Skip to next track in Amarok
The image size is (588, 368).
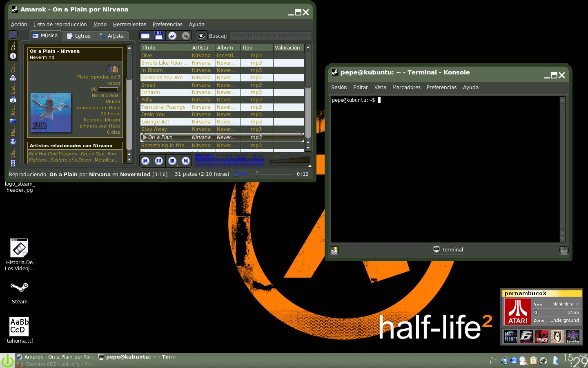186,161
